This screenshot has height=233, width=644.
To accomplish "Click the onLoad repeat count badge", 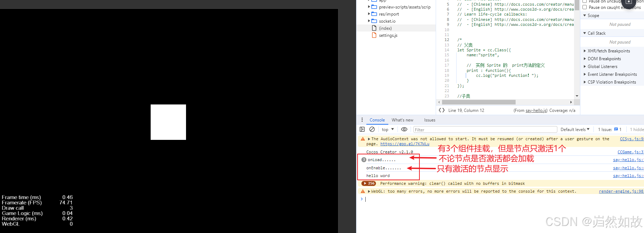I will coord(364,160).
